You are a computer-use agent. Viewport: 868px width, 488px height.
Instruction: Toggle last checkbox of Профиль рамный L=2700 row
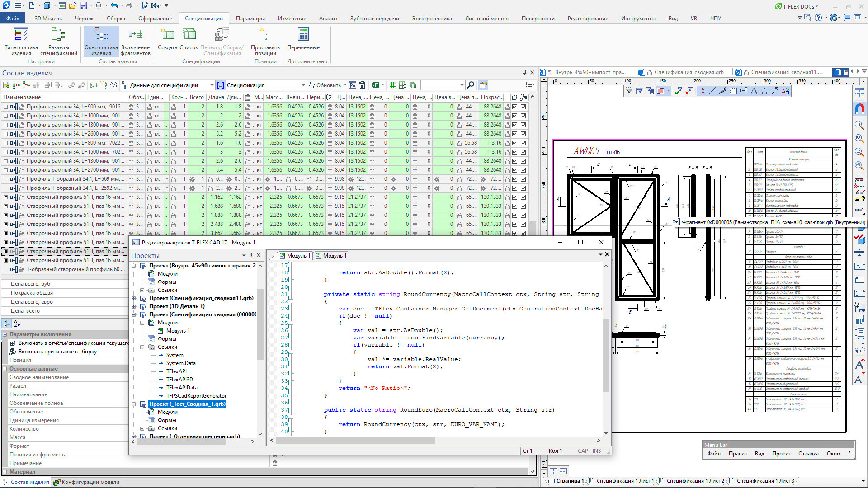click(523, 170)
